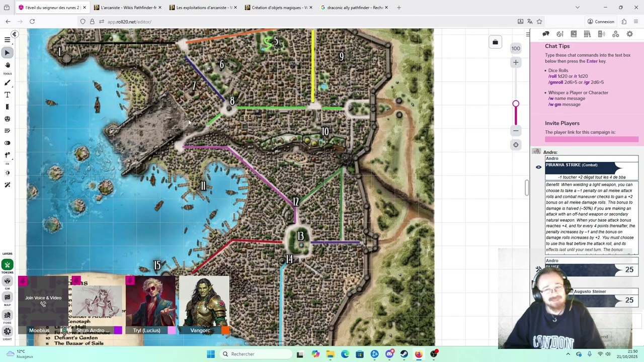Open the Windows Start menu
The image size is (644, 362).
coord(211,354)
